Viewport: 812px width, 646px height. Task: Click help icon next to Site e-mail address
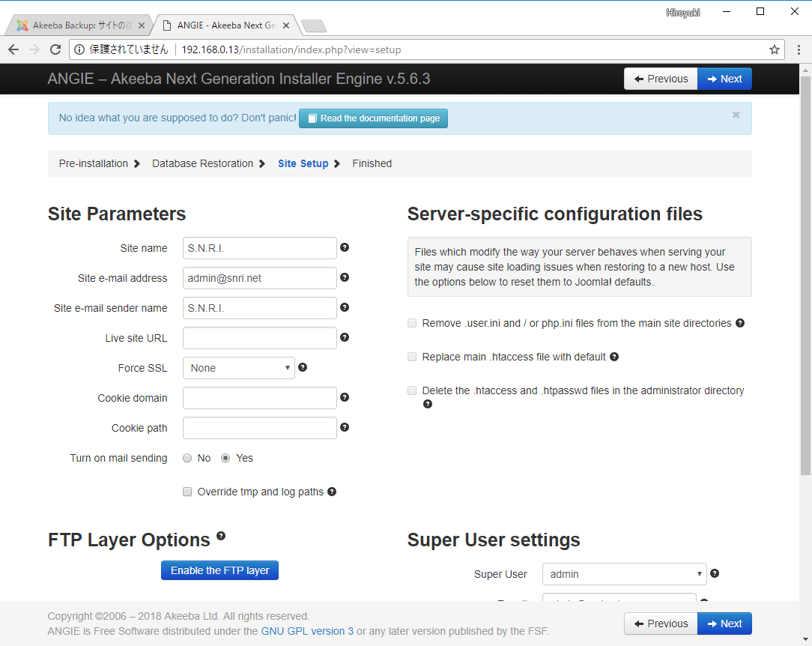[x=345, y=278]
